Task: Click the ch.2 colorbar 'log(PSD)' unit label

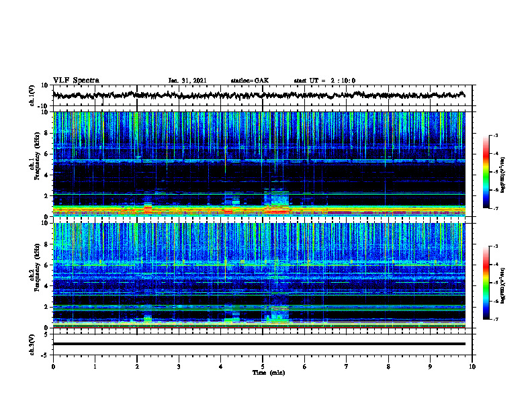Action: [503, 285]
